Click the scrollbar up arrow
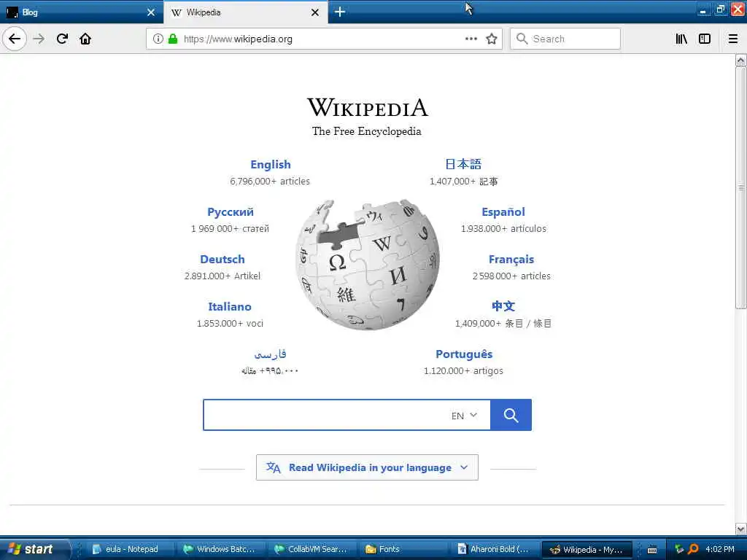747x560 pixels. point(741,60)
